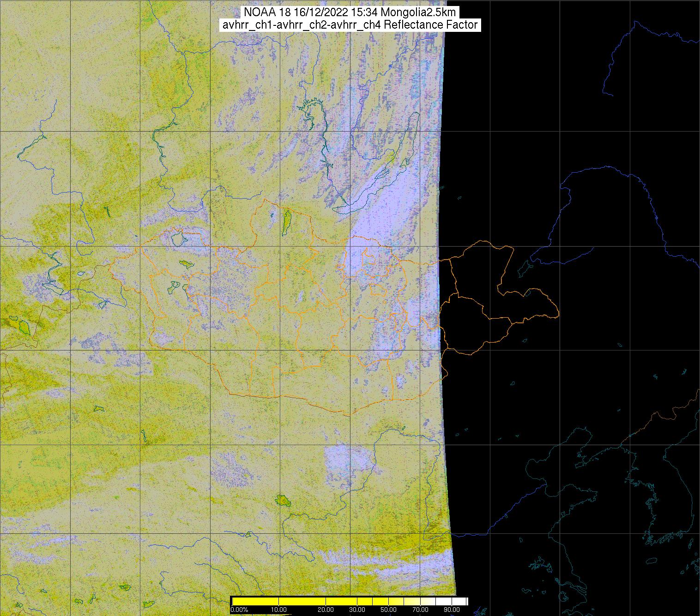This screenshot has width=700, height=616.
Task: Select the 20.00 legend tick label
Action: [x=326, y=610]
